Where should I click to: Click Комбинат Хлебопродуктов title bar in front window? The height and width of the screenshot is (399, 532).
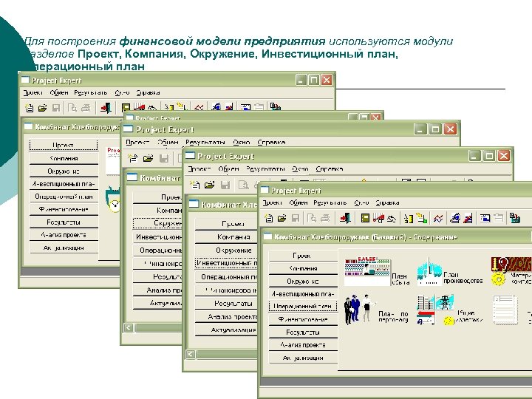[x=396, y=237]
